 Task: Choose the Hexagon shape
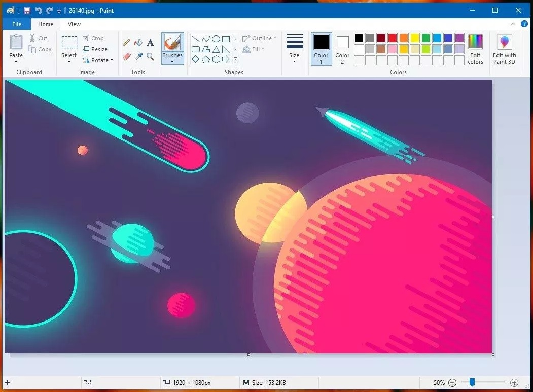[216, 59]
